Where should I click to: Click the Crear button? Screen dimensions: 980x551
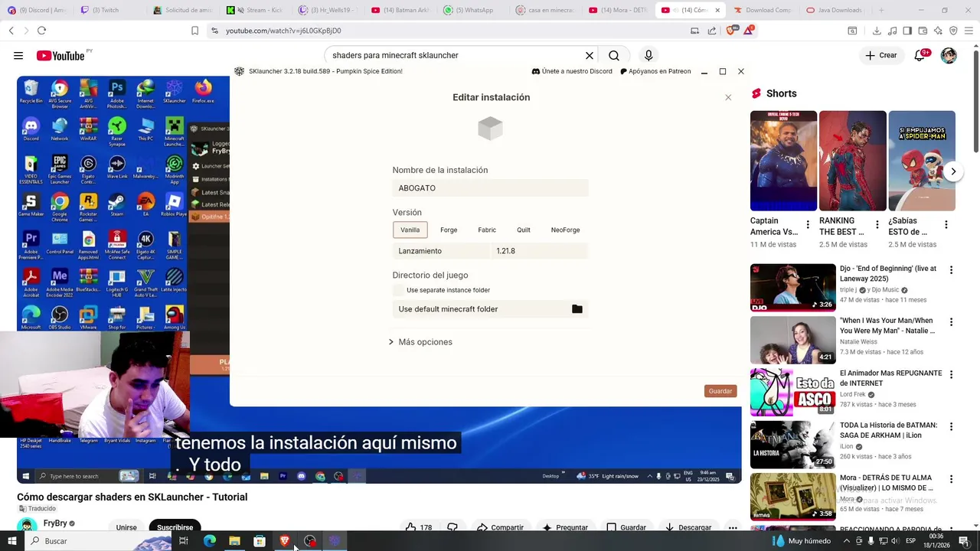click(x=880, y=56)
